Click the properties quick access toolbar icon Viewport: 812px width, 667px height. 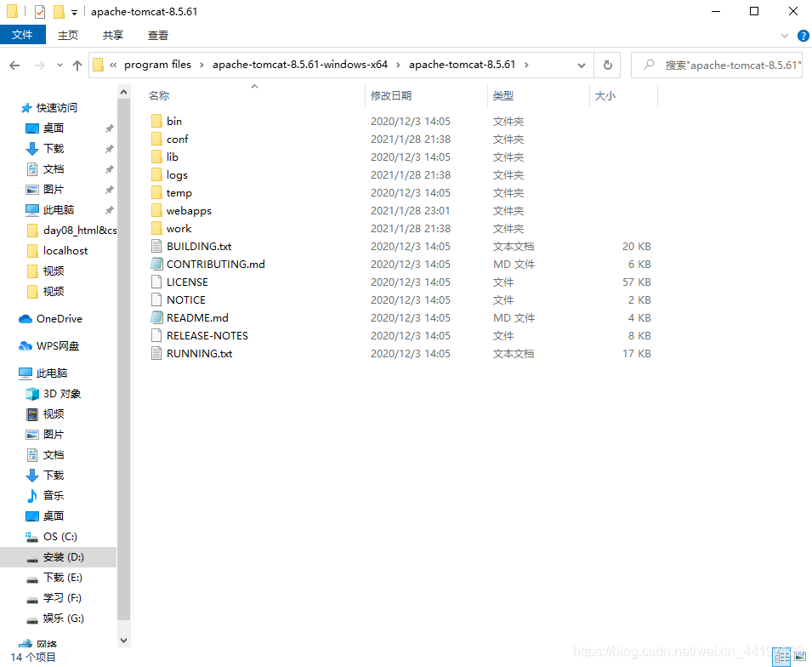coord(40,11)
